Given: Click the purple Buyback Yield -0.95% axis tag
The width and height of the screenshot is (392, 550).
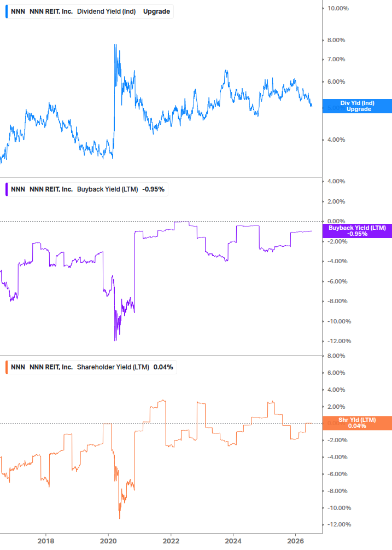Looking at the screenshot, I should 357,231.
